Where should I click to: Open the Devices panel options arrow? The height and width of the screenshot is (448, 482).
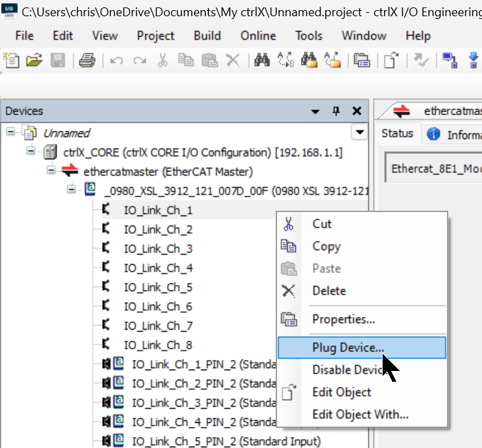315,111
